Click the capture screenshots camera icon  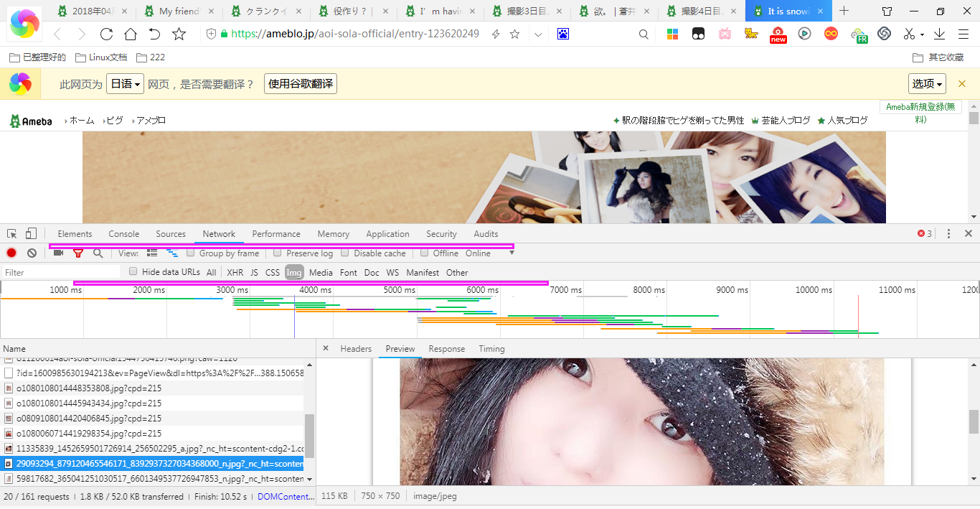(x=59, y=253)
